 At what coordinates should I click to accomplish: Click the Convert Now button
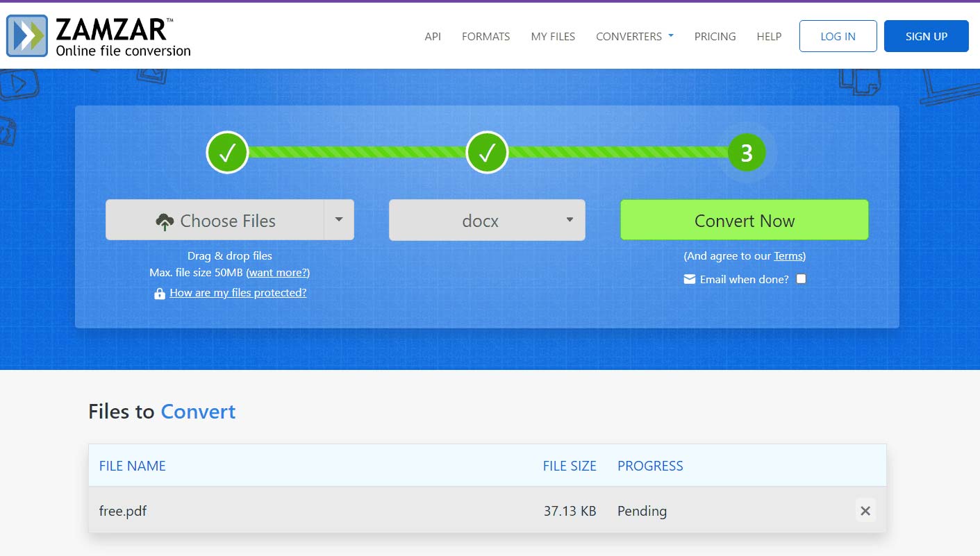pyautogui.click(x=744, y=220)
